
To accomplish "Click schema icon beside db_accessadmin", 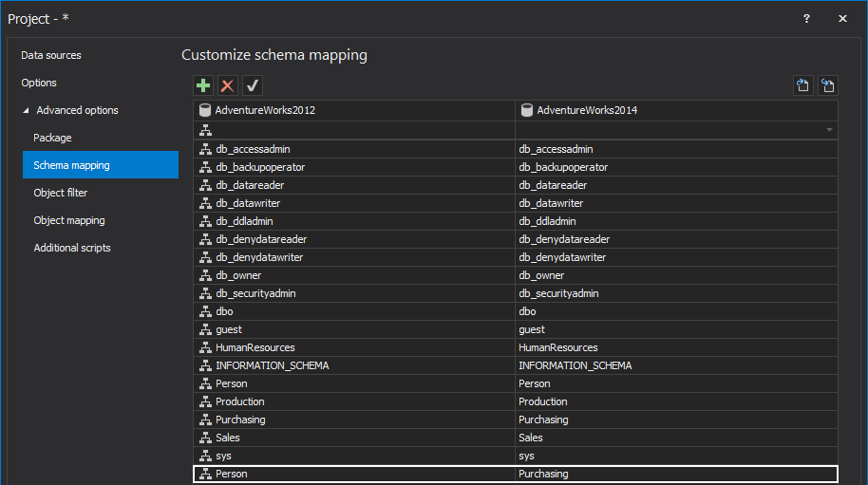I will (x=205, y=149).
